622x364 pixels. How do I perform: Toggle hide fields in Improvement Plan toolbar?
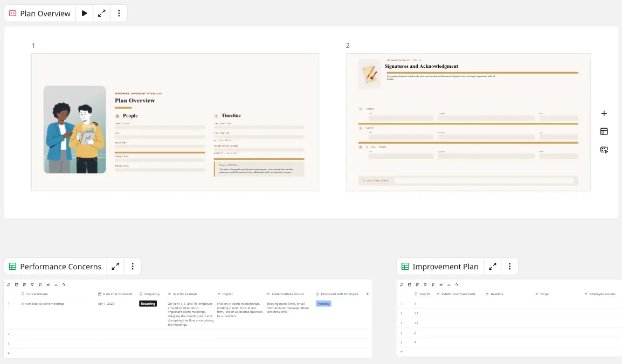(x=441, y=284)
